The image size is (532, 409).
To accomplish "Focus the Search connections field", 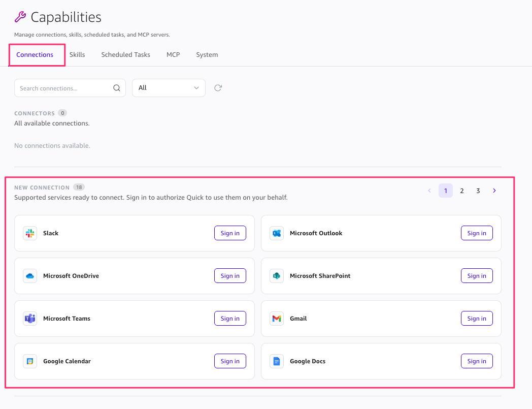I will 70,88.
